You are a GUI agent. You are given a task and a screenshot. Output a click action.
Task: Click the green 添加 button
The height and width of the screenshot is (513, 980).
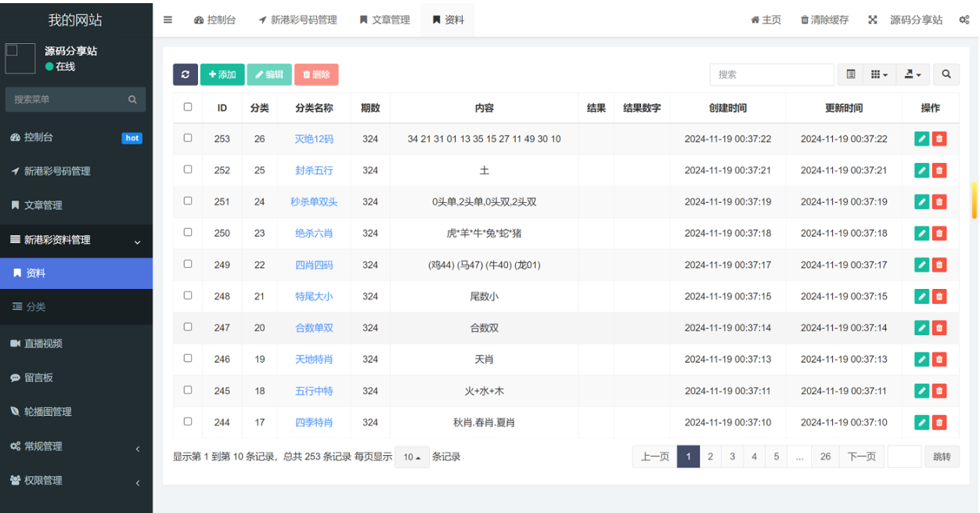[222, 74]
